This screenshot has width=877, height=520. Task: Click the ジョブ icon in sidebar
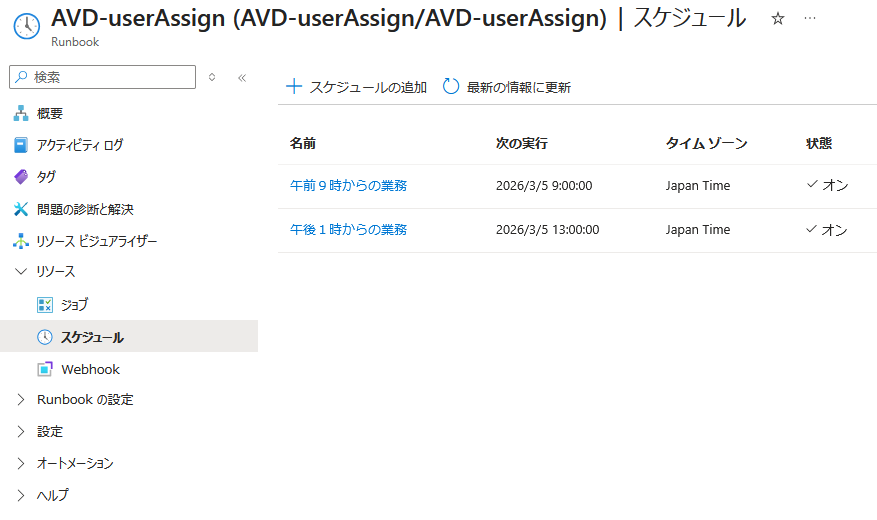tap(44, 305)
